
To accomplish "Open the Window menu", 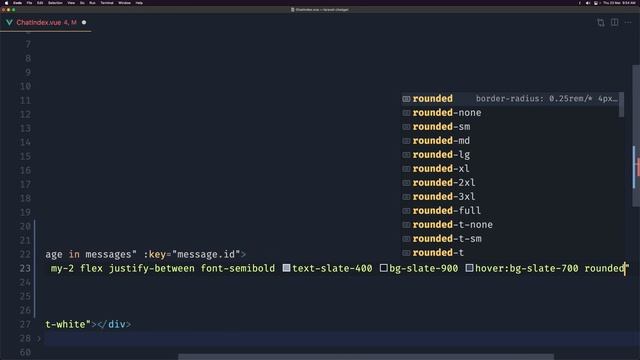I will pos(124,3).
